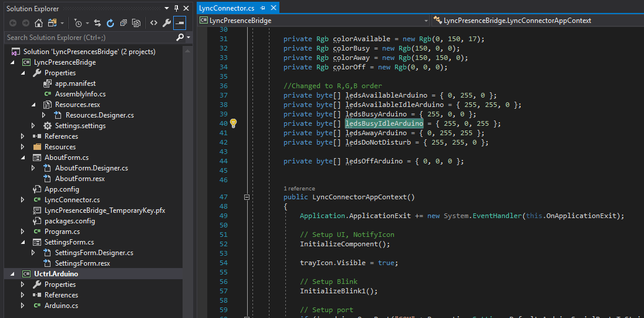This screenshot has width=644, height=318.
Task: Click the 1 reference CodeLens link
Action: pyautogui.click(x=299, y=189)
